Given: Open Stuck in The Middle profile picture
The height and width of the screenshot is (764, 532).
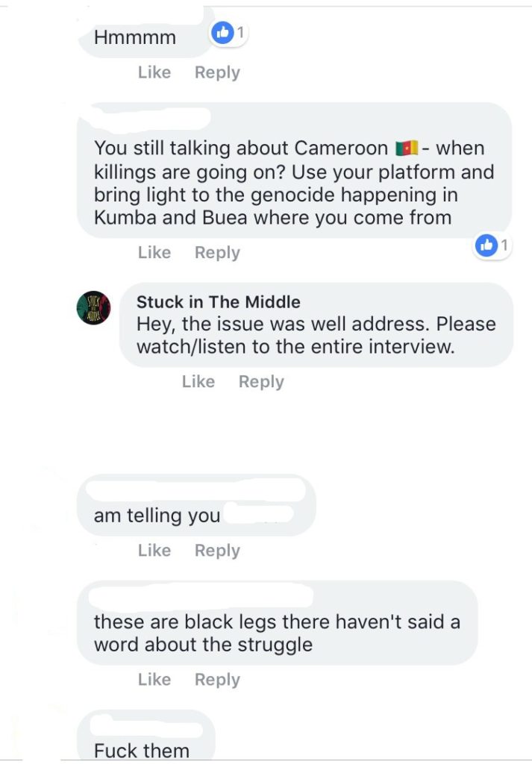Looking at the screenshot, I should click(93, 308).
